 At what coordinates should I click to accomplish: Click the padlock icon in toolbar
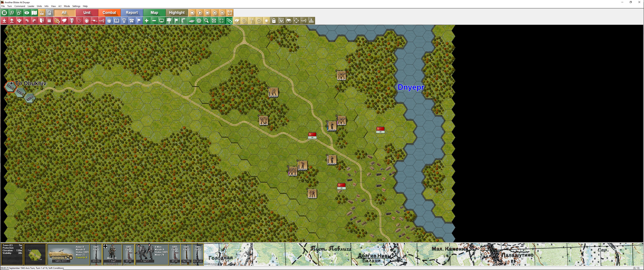click(274, 21)
